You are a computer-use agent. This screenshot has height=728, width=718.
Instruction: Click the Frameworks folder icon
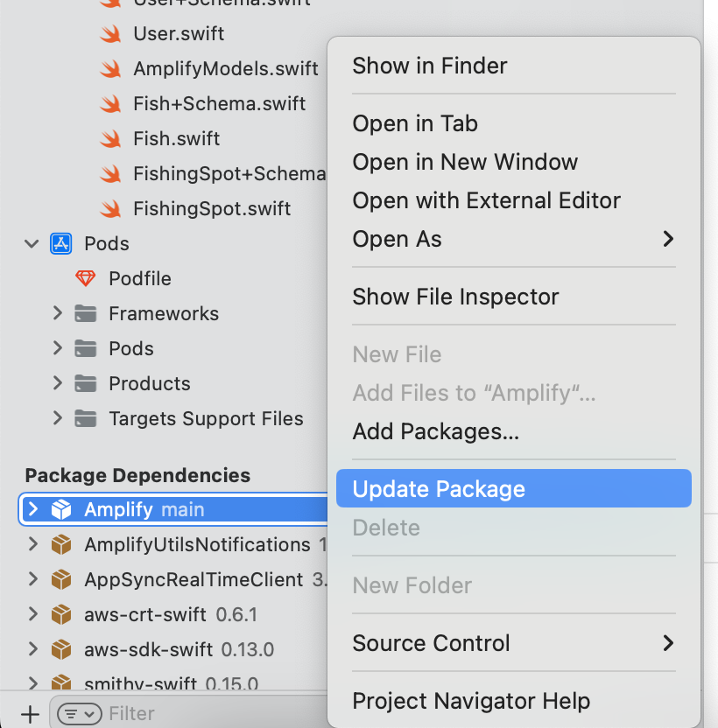click(x=85, y=314)
